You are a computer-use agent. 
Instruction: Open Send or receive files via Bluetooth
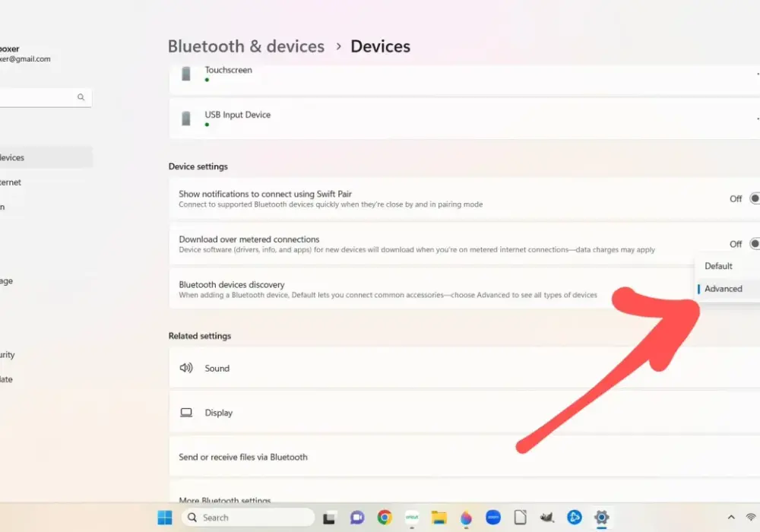coord(464,457)
